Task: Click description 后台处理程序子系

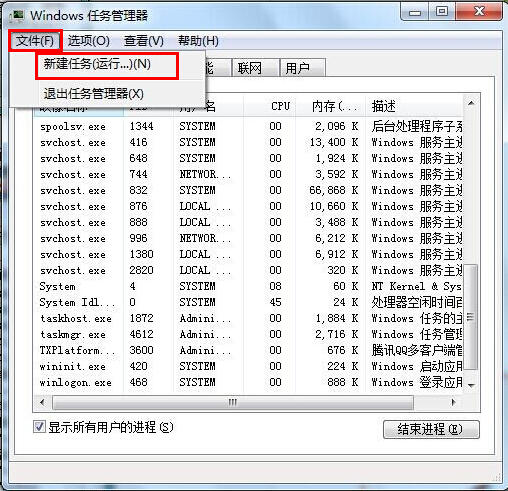Action: tap(417, 126)
